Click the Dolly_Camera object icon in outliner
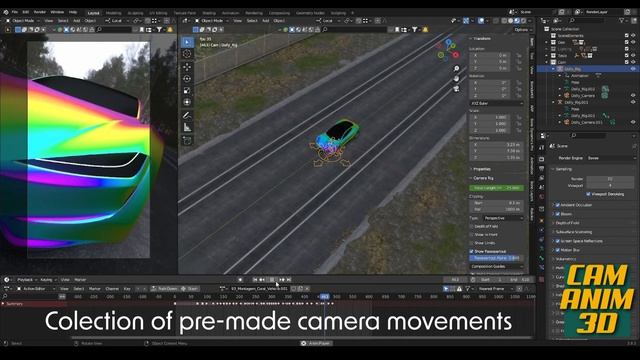The height and width of the screenshot is (360, 640). (x=567, y=96)
